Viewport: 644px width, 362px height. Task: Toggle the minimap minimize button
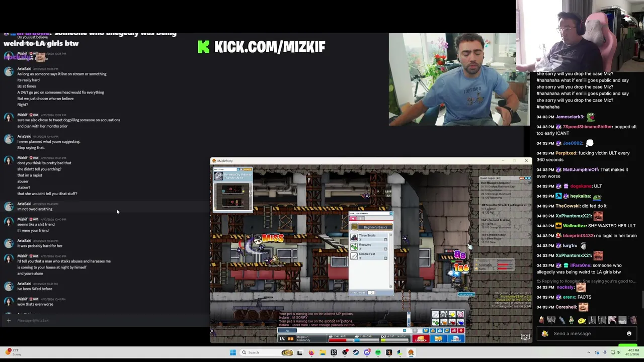pyautogui.click(x=238, y=169)
